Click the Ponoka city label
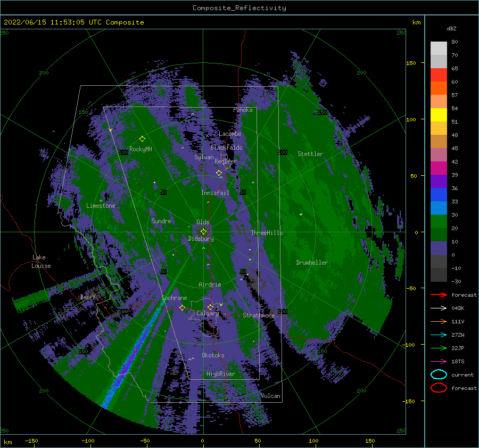479x448 pixels. point(243,110)
